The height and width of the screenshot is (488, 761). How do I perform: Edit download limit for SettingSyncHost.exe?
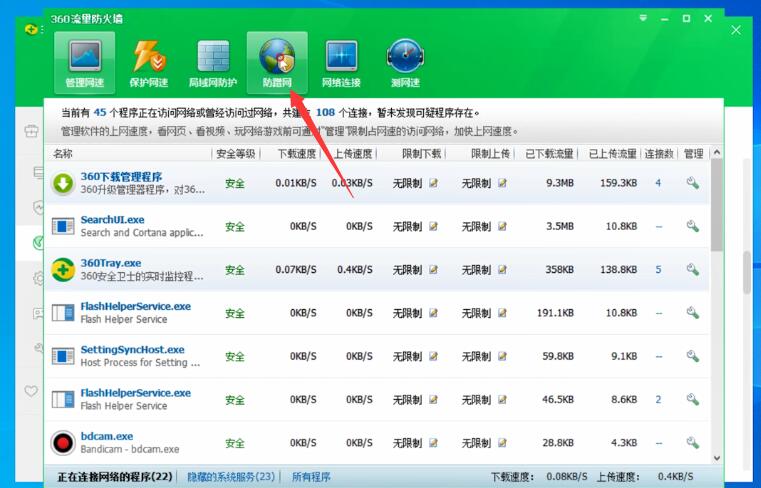click(433, 356)
